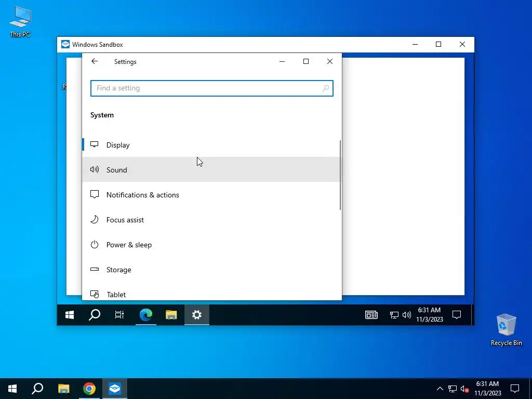Close the Windows Sandbox window
Screen dimensions: 532x399
pos(462,45)
